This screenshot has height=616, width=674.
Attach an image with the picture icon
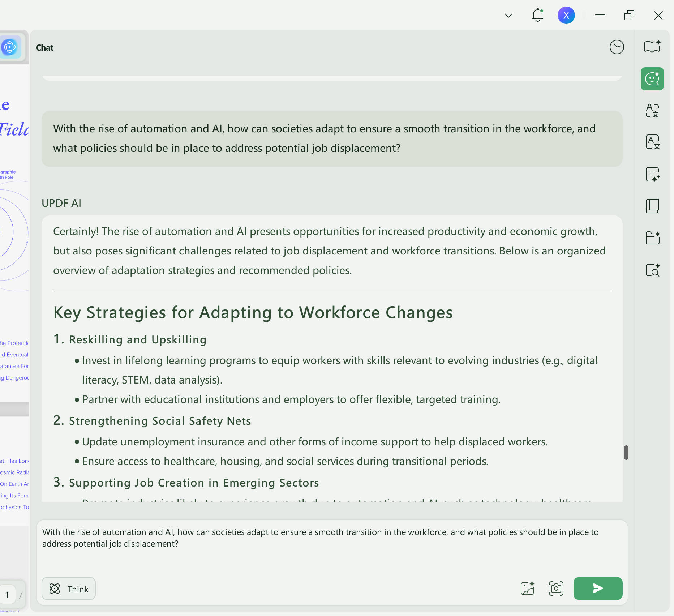527,589
